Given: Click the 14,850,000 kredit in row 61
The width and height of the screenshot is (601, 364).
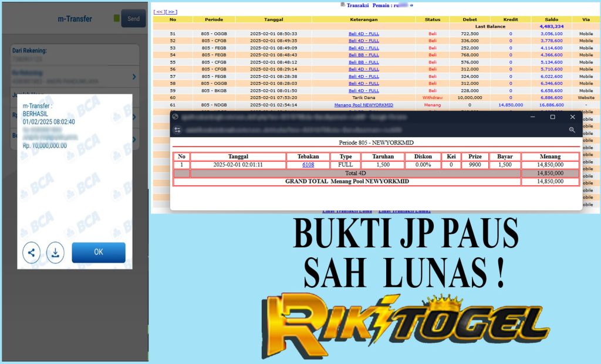Looking at the screenshot, I should [511, 105].
